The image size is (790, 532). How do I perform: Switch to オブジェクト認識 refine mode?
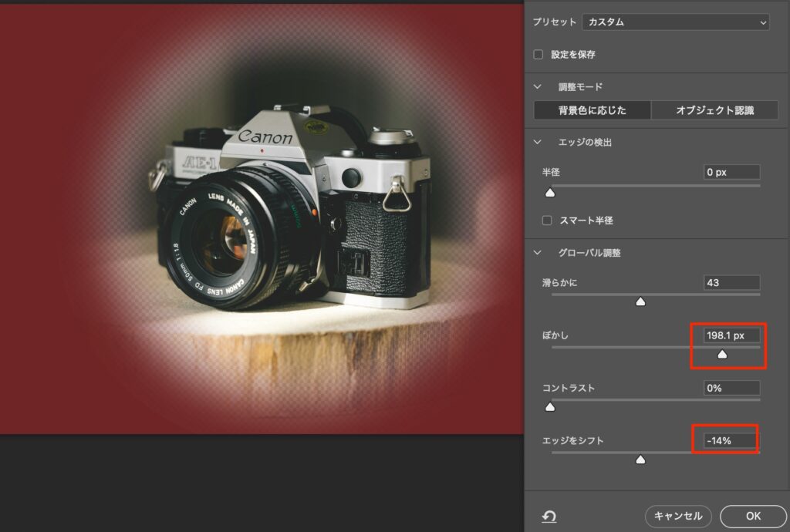[714, 110]
